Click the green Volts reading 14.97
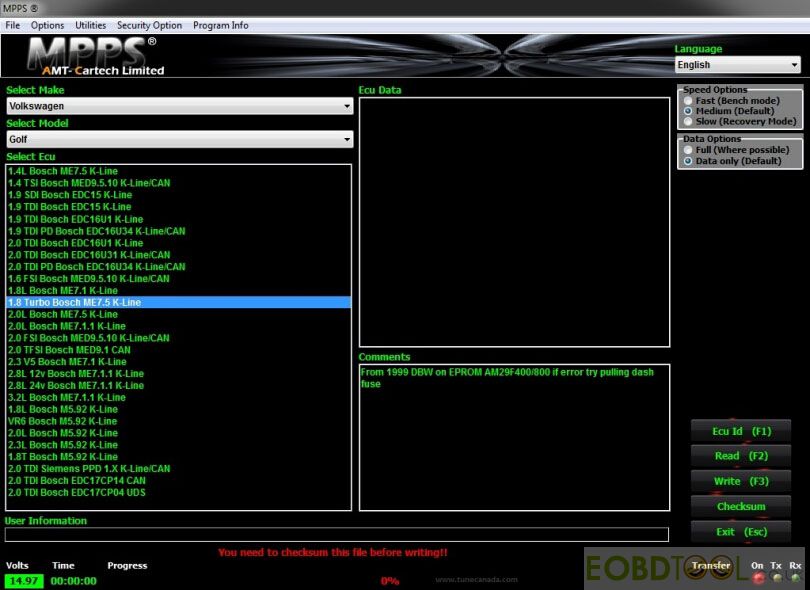 click(x=25, y=581)
